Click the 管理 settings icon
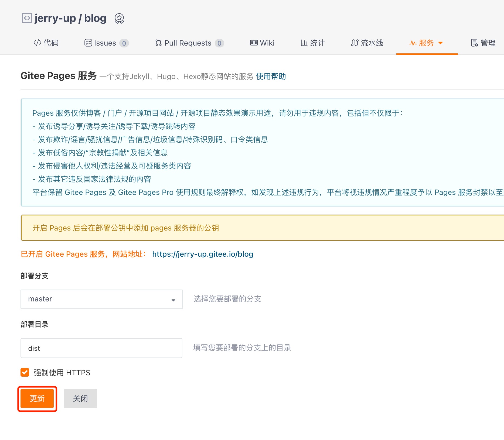This screenshot has height=440, width=504. pos(475,43)
